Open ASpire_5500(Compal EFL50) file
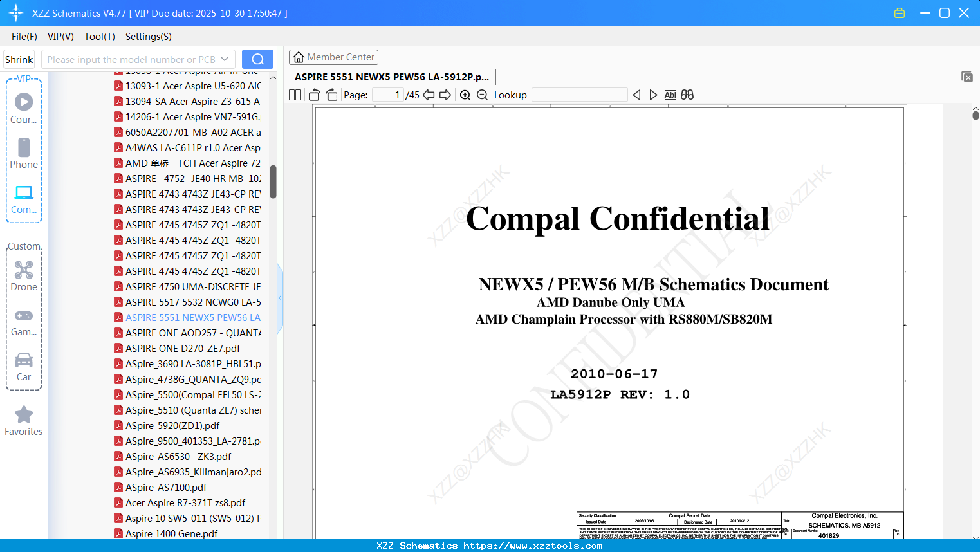This screenshot has width=980, height=552. click(193, 394)
